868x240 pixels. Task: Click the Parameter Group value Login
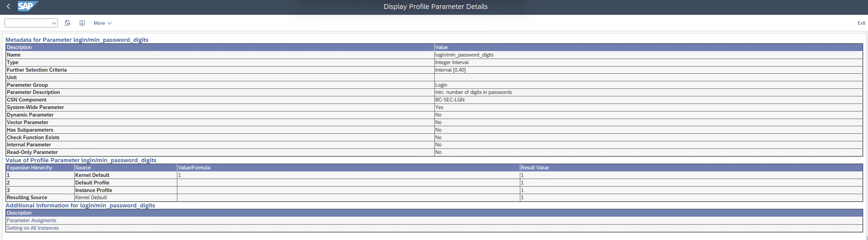click(441, 85)
